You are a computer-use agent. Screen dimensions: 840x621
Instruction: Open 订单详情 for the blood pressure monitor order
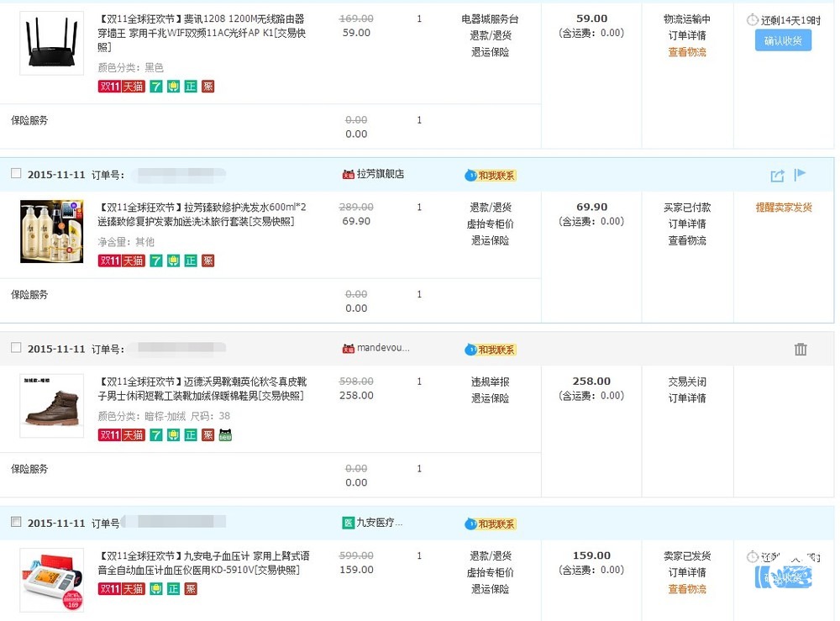[687, 572]
